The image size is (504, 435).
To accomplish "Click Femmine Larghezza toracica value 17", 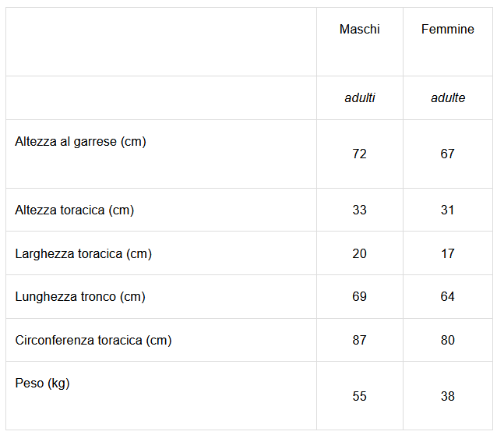I will [447, 253].
